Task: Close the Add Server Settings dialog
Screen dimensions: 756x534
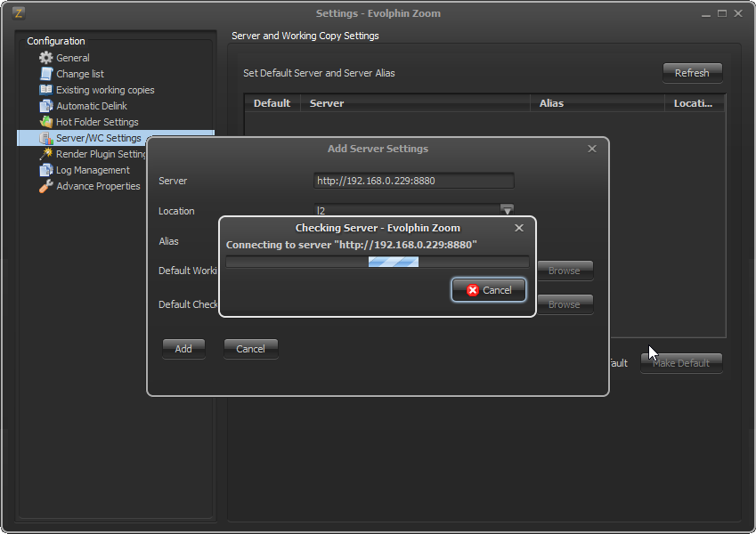Action: click(592, 149)
